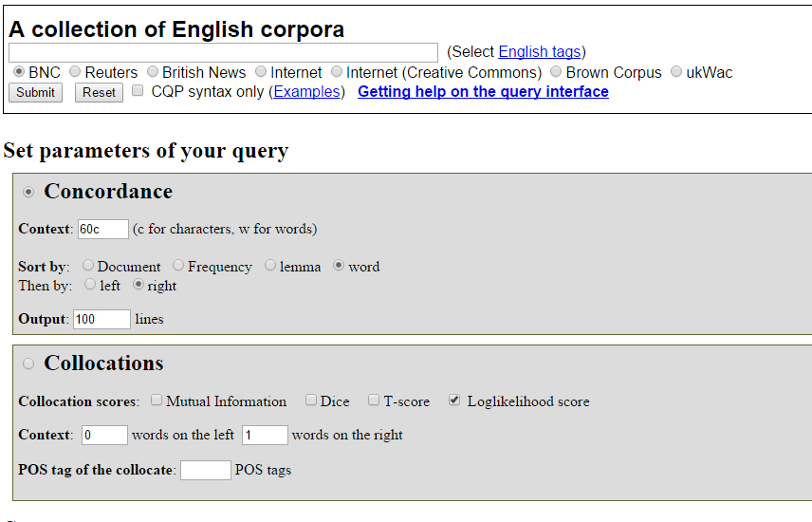
Task: Choose the ukWac corpus
Action: point(675,71)
